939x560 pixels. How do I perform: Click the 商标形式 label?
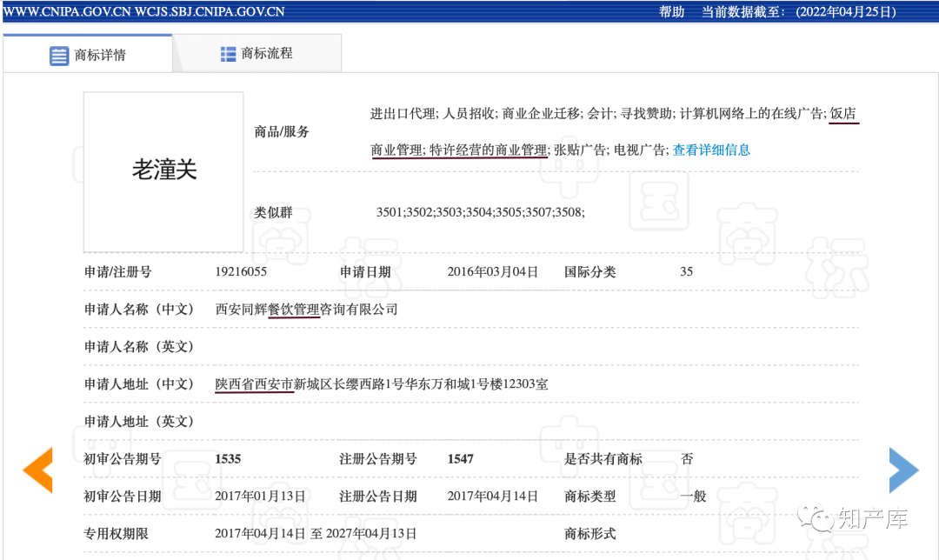[589, 533]
